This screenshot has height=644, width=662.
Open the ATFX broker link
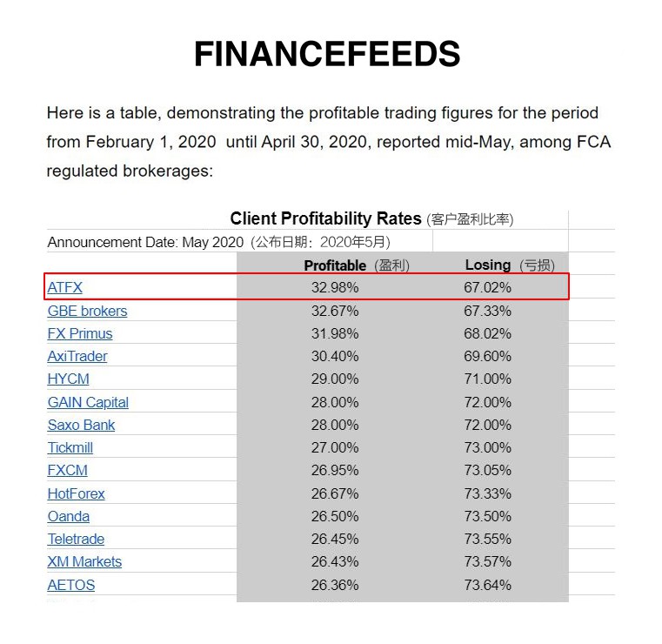click(64, 287)
